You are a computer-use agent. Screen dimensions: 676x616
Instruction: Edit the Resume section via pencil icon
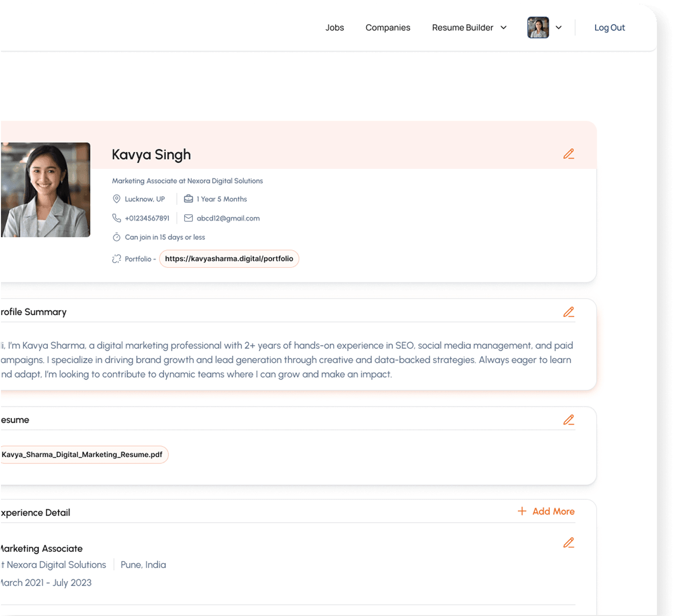568,420
